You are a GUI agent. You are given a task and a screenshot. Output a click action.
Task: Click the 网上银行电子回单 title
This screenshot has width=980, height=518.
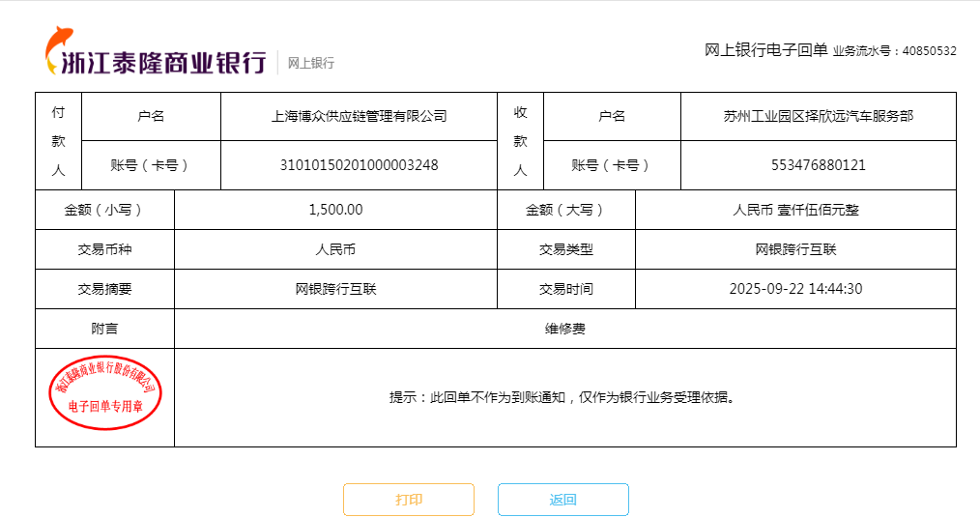point(765,50)
